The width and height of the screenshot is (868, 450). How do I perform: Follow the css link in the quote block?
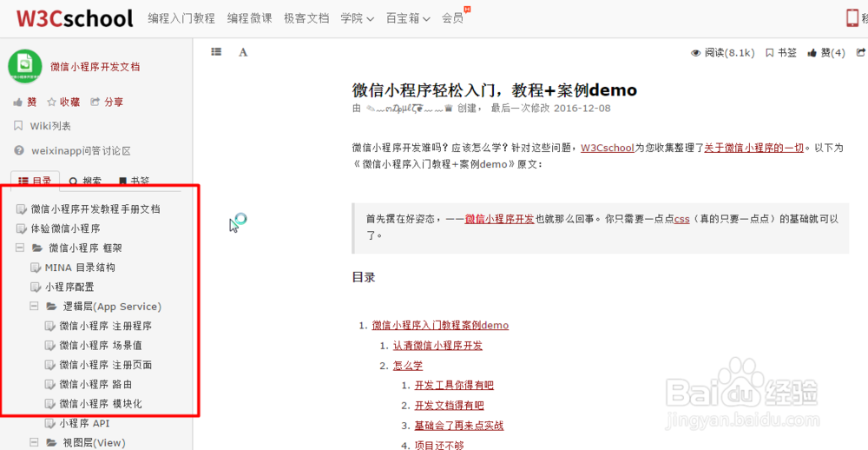pyautogui.click(x=681, y=219)
